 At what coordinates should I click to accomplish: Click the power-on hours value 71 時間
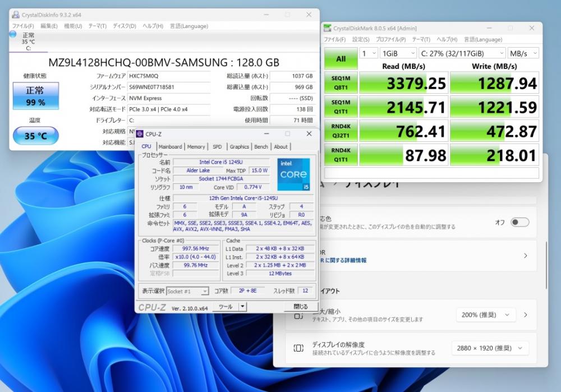coord(293,120)
